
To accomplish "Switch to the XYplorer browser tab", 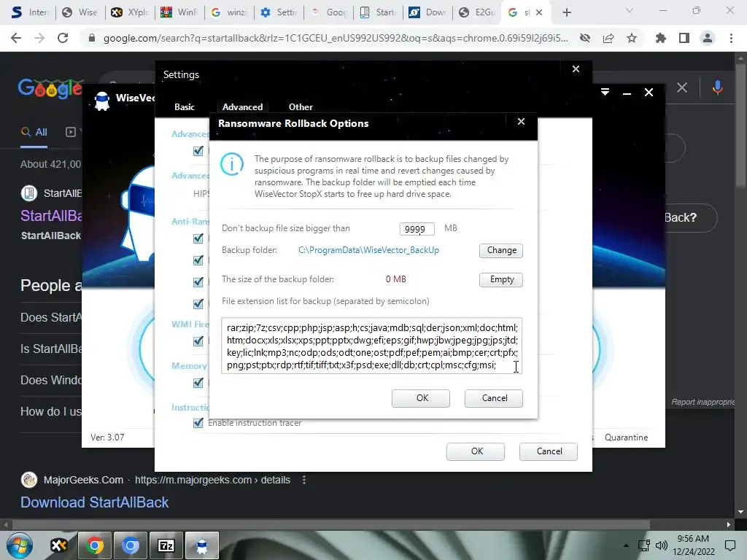I will (x=130, y=12).
